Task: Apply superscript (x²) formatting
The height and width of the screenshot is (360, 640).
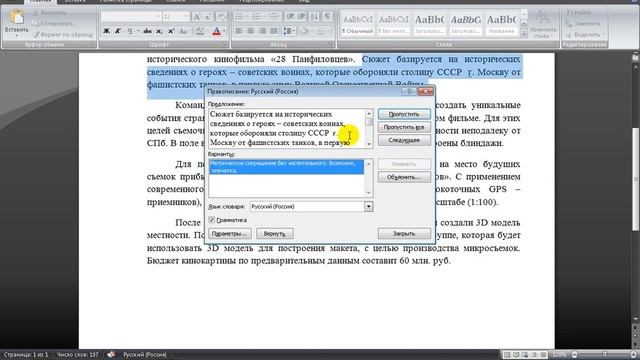Action: pyautogui.click(x=171, y=31)
